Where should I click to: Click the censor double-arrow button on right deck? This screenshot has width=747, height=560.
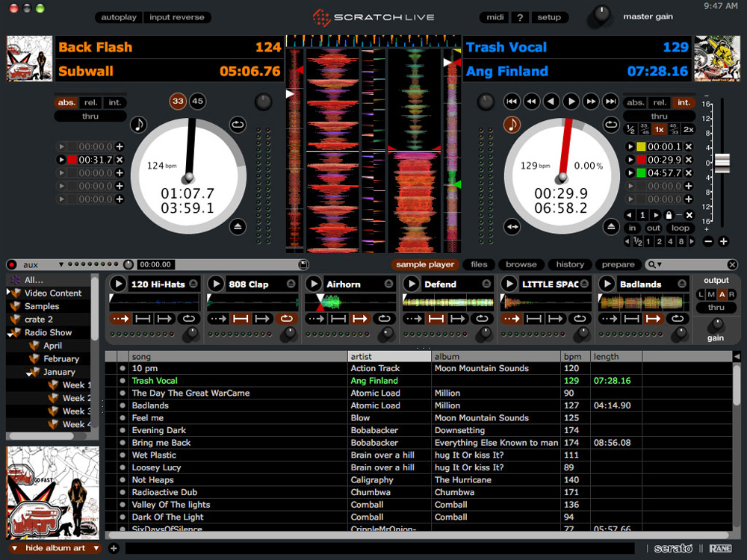point(512,227)
